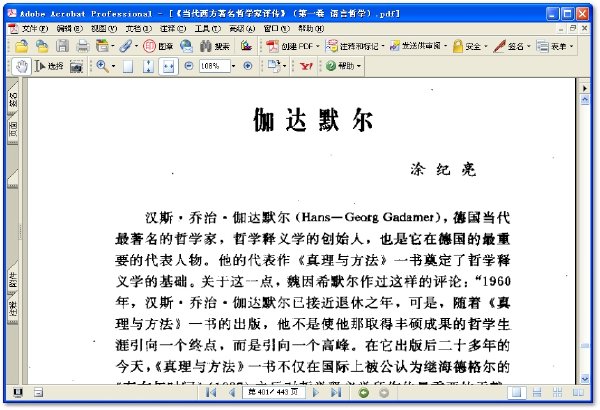Image resolution: width=600 pixels, height=410 pixels.
Task: Click the red stamp 图章 button
Action: pyautogui.click(x=158, y=46)
